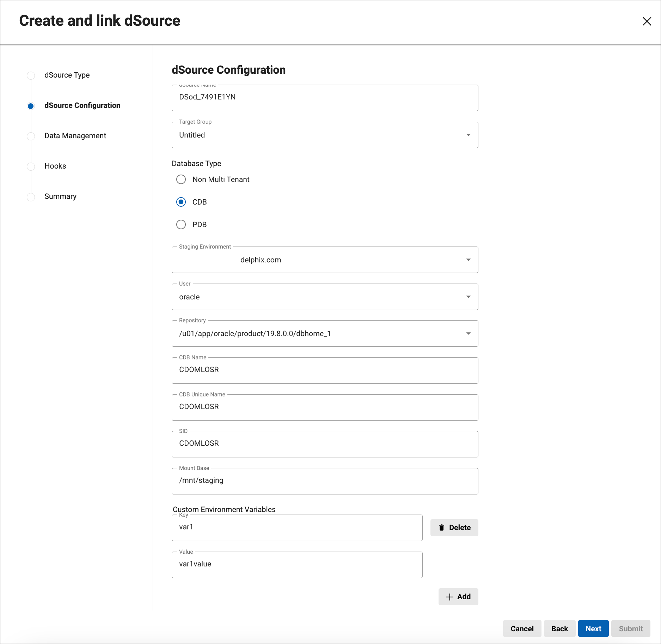Click the dSource Type step circle
This screenshot has height=644, width=661.
31,75
